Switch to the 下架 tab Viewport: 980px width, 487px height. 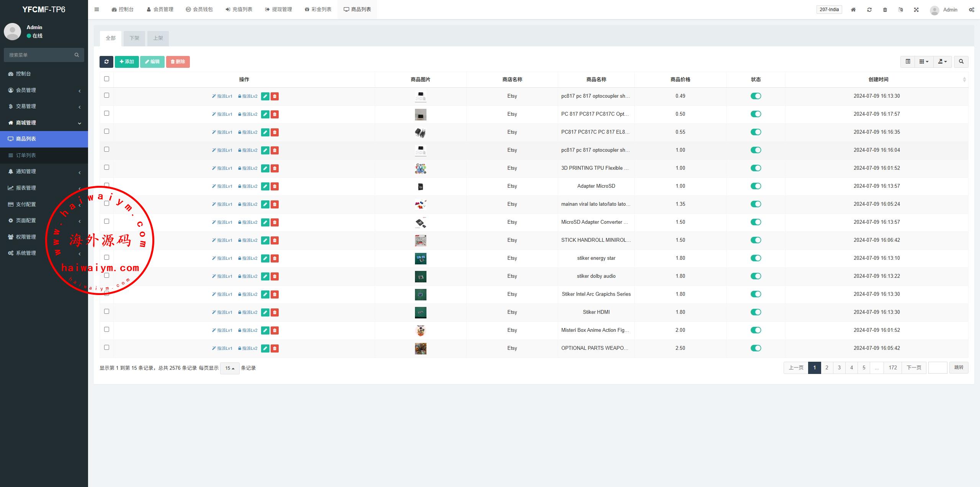134,38
